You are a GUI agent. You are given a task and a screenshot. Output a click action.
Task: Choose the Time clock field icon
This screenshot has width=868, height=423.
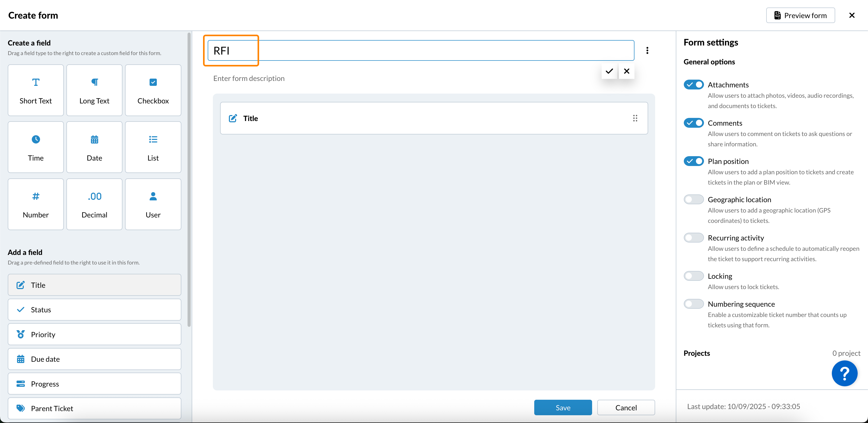(36, 139)
